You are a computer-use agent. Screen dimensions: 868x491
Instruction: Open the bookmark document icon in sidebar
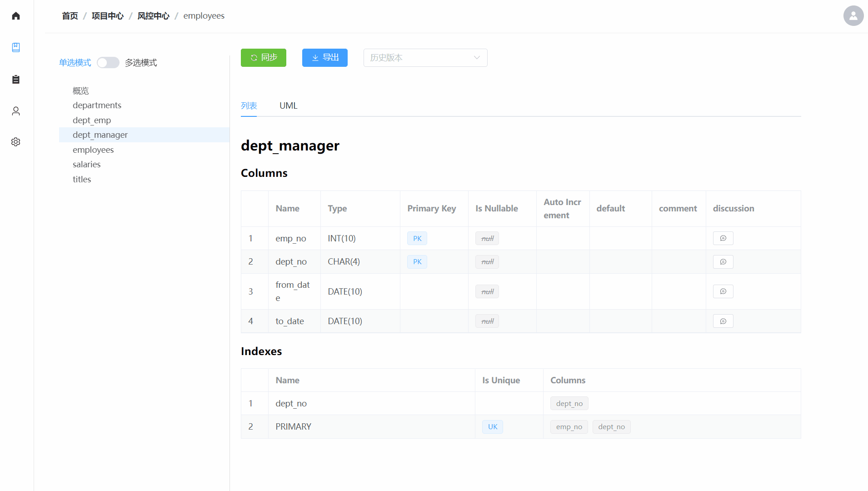tap(16, 47)
